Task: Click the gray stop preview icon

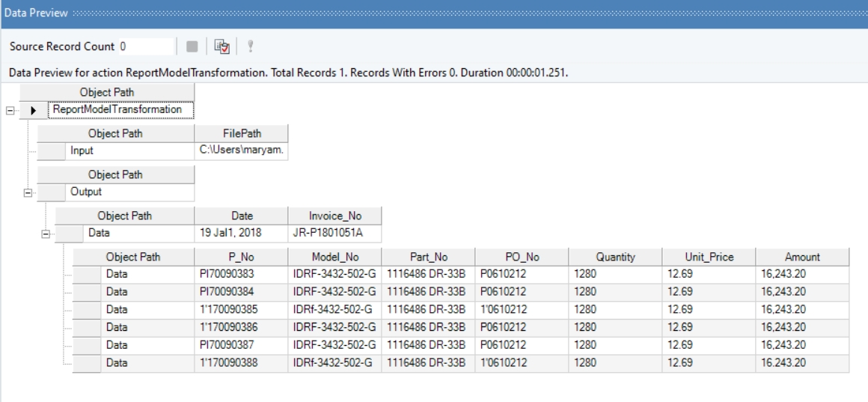Action: pos(192,46)
